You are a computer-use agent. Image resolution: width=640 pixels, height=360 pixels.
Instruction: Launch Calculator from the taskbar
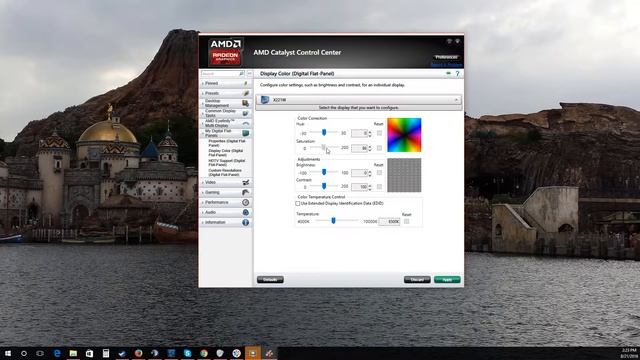106,353
